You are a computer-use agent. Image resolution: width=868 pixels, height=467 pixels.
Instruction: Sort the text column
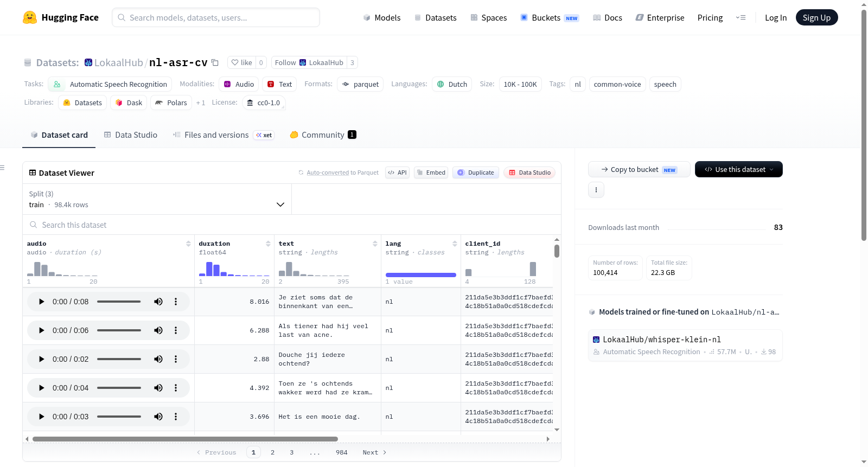(375, 244)
